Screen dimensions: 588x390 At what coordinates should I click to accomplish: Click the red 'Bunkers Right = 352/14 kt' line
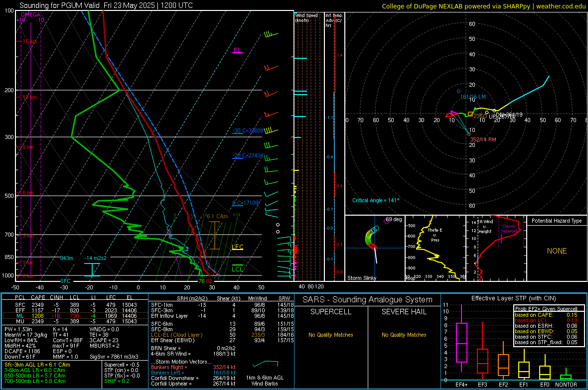193,367
